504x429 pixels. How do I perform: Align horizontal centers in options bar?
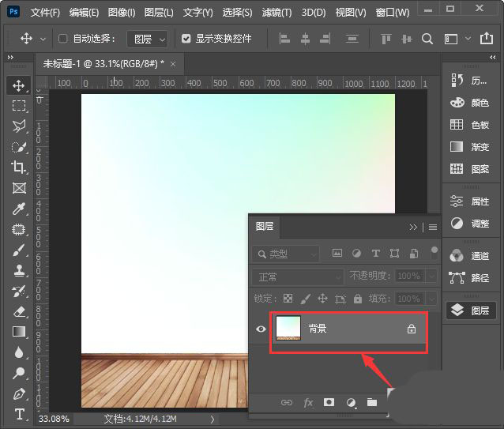pos(305,39)
